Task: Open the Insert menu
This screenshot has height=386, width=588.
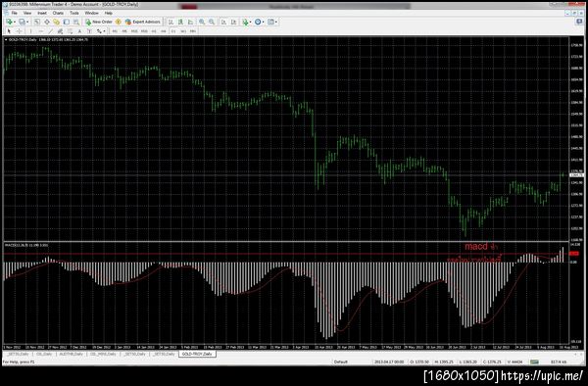Action: pyautogui.click(x=42, y=13)
